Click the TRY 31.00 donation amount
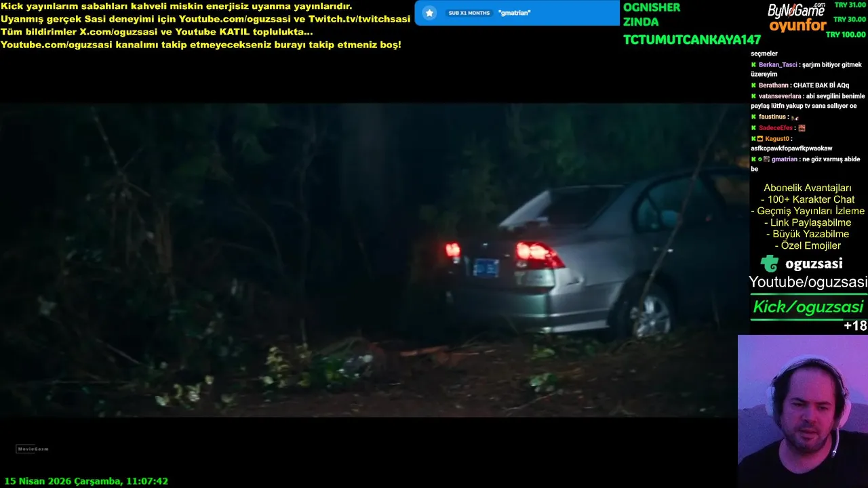Viewport: 868px width, 488px height. [x=850, y=5]
